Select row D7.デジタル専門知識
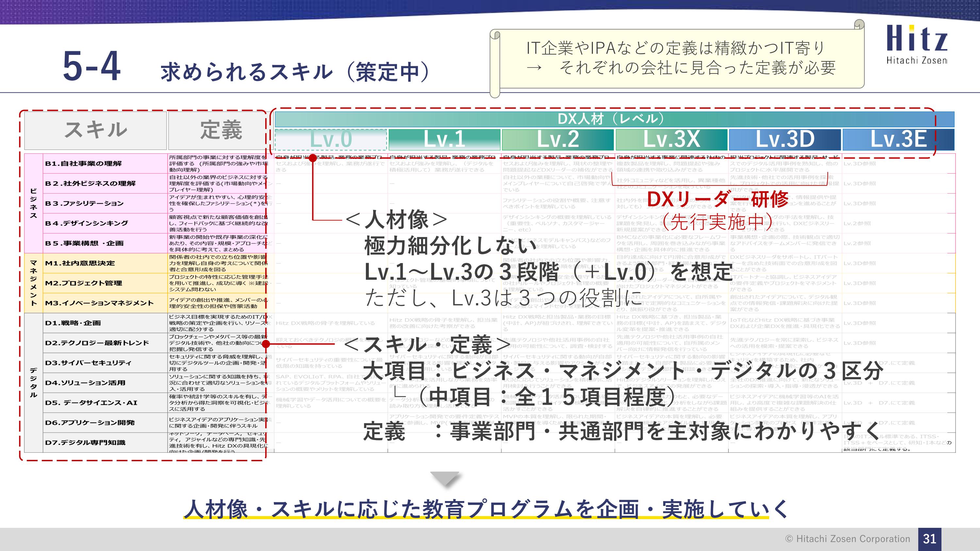Image resolution: width=980 pixels, height=551 pixels. click(85, 443)
